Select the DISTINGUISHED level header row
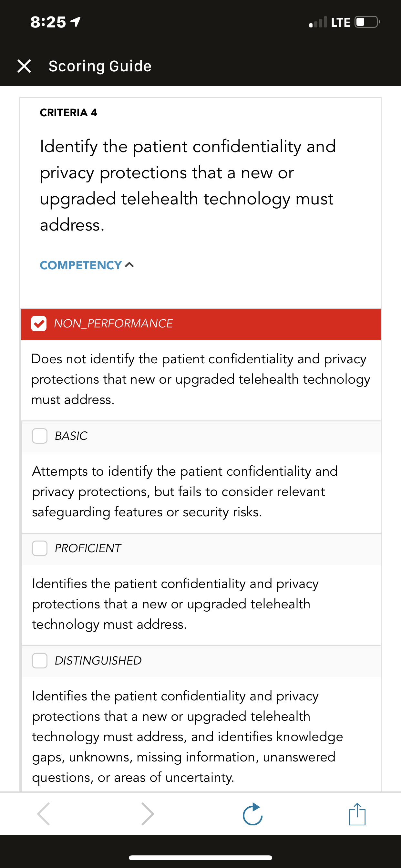 (201, 661)
